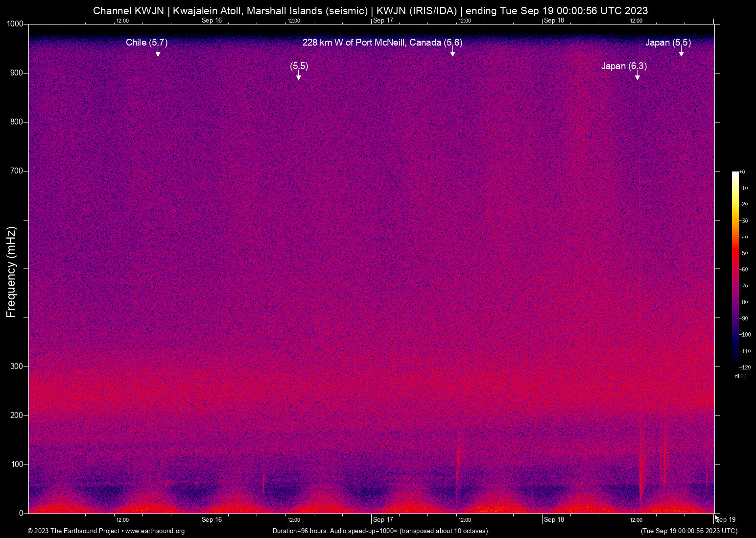Open the www.earthsound.org link in the footer

[x=155, y=531]
